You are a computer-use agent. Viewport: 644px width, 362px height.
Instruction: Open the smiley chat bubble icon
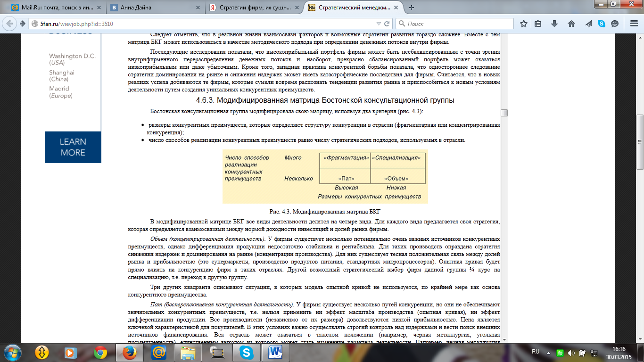[x=615, y=24]
